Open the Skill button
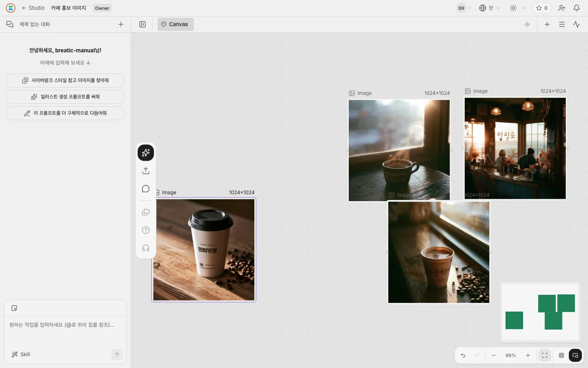This screenshot has width=588, height=368. pos(21,355)
